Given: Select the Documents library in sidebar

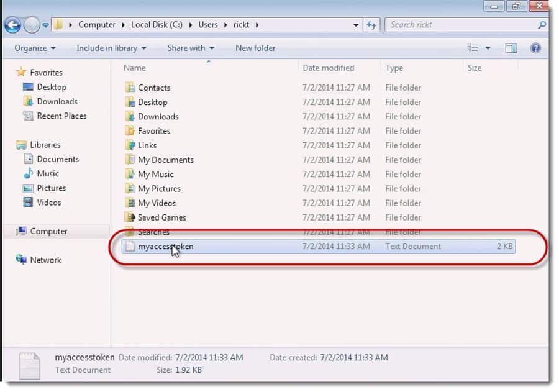Looking at the screenshot, I should [x=58, y=159].
